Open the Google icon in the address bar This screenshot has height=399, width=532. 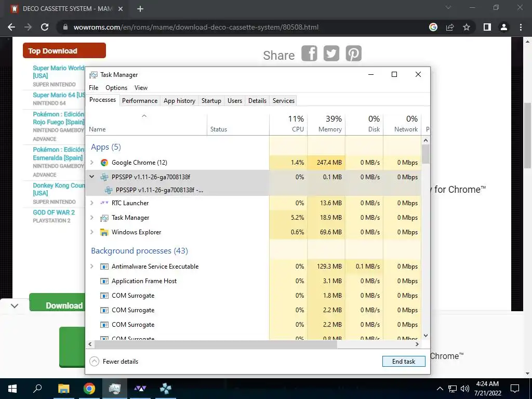433,27
